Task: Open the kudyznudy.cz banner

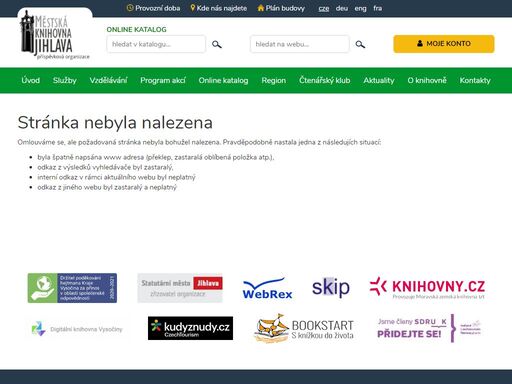Action: coord(190,328)
